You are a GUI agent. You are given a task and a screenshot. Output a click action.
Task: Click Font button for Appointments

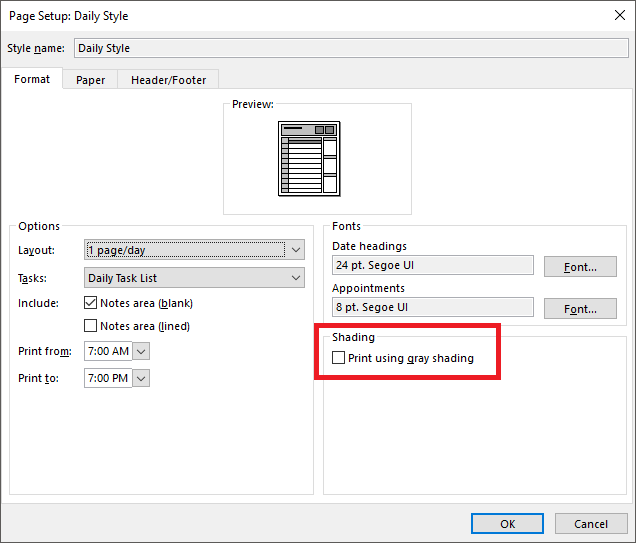point(580,309)
